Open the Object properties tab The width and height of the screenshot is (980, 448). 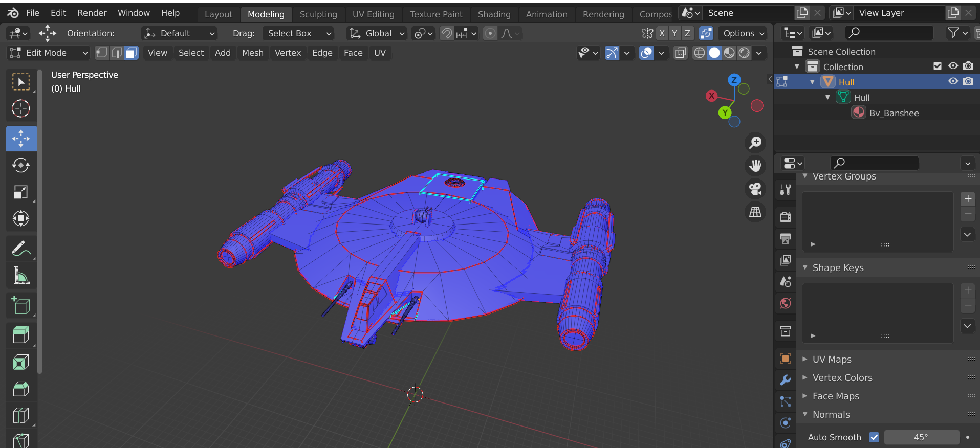tap(786, 359)
